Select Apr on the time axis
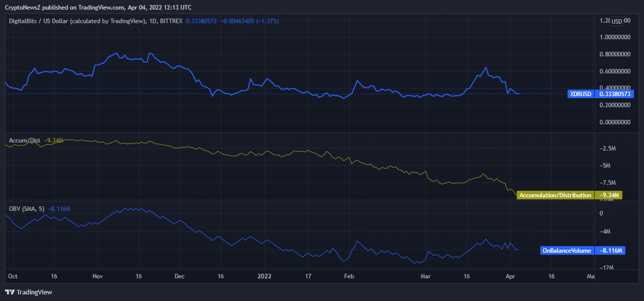Screen dimensions: 644x301 pos(510,276)
